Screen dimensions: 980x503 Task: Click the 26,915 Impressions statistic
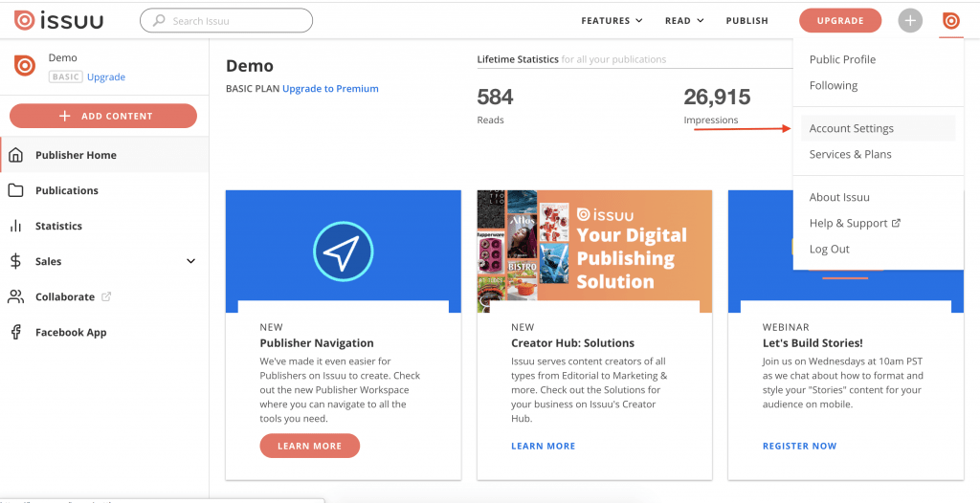717,105
